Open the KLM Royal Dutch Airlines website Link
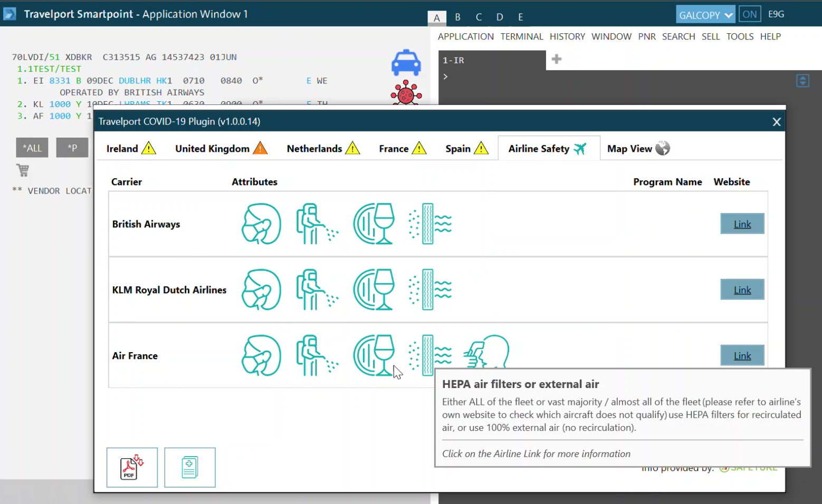Viewport: 822px width, 504px height. pyautogui.click(x=742, y=290)
